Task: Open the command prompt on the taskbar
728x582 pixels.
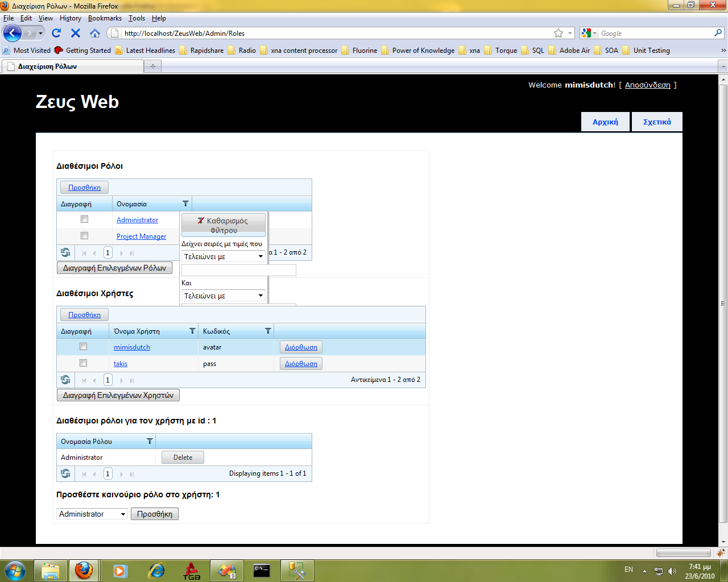Action: (x=262, y=570)
